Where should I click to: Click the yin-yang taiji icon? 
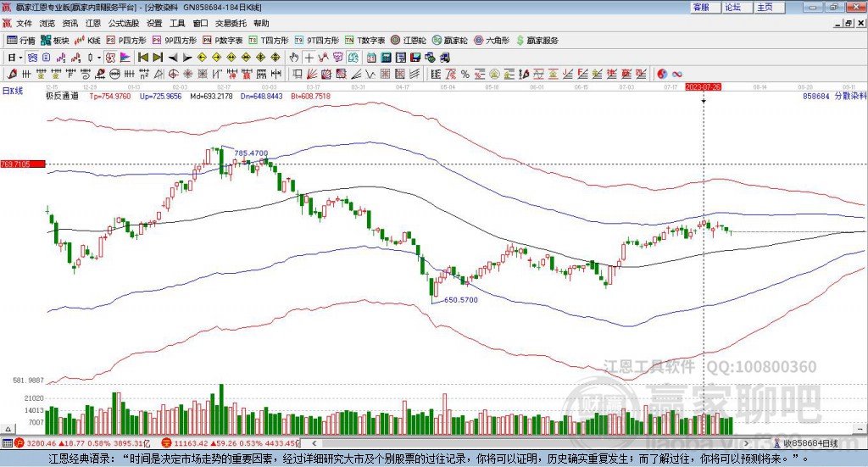(662, 74)
